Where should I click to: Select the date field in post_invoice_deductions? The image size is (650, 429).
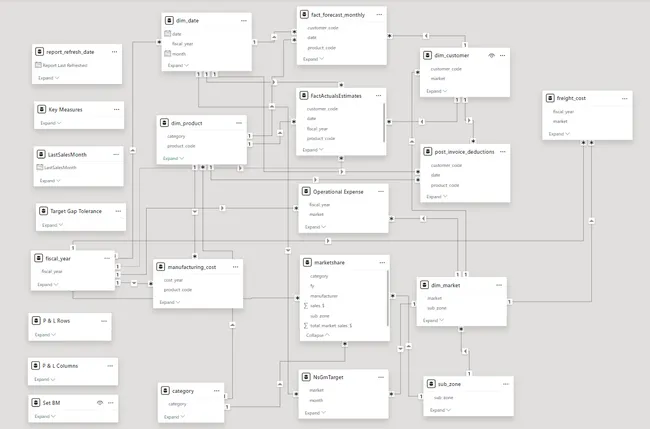pyautogui.click(x=435, y=175)
